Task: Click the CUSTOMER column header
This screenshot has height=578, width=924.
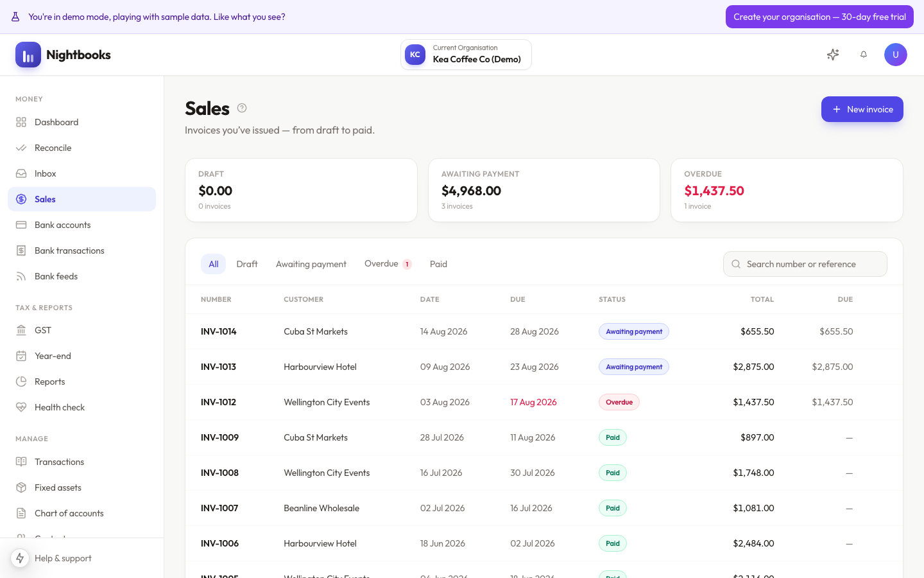Action: (x=304, y=299)
